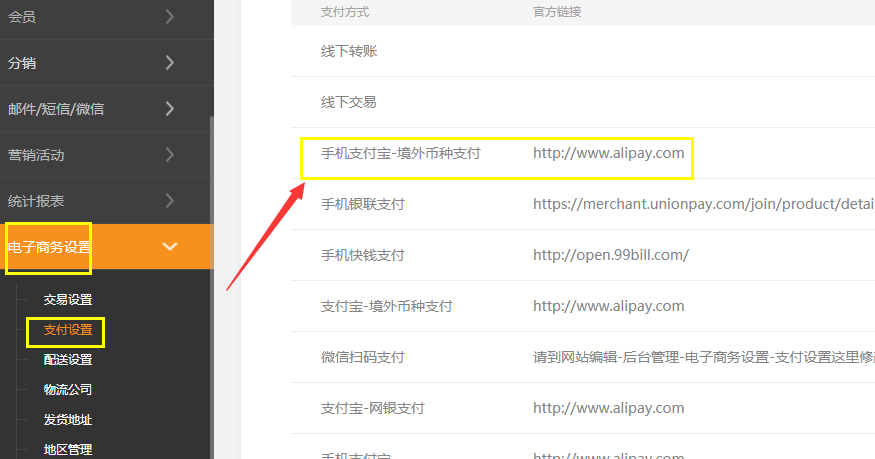
Task: Click the open.99bill.com link
Action: point(611,255)
